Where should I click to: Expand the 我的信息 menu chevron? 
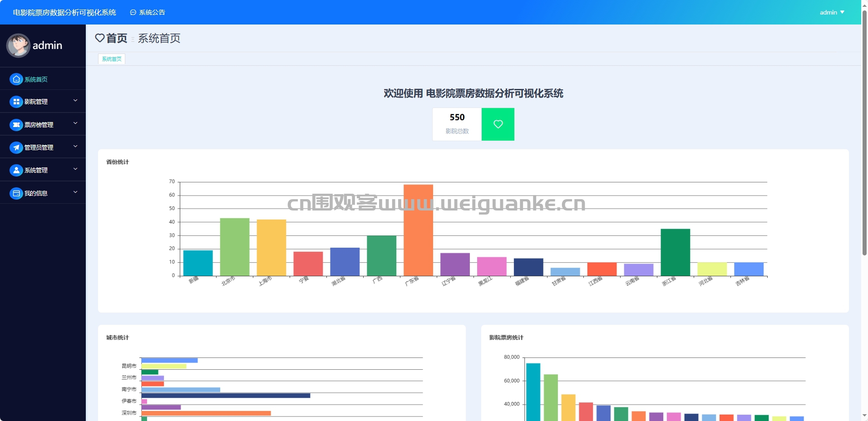75,192
